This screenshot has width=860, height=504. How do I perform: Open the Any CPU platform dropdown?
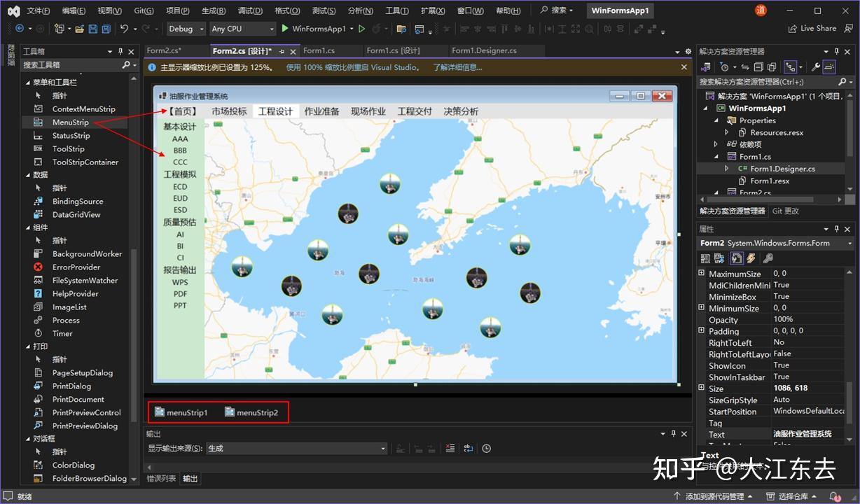[x=242, y=29]
